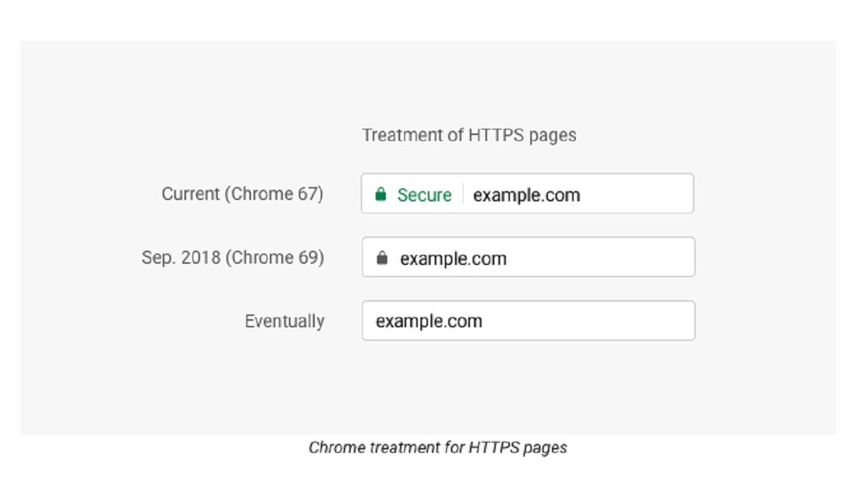Screen dimensions: 868x488
Task: Click the number 67 in the first label
Action: click(309, 194)
